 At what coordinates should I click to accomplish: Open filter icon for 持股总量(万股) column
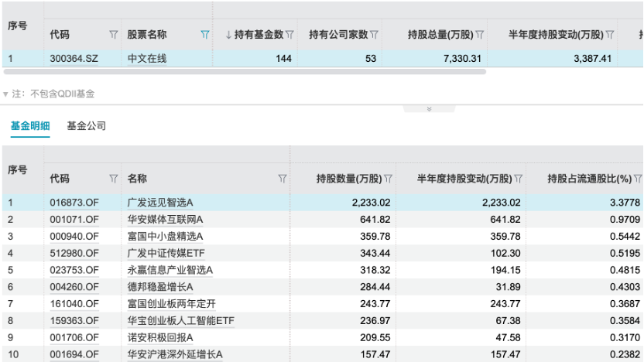click(x=479, y=35)
